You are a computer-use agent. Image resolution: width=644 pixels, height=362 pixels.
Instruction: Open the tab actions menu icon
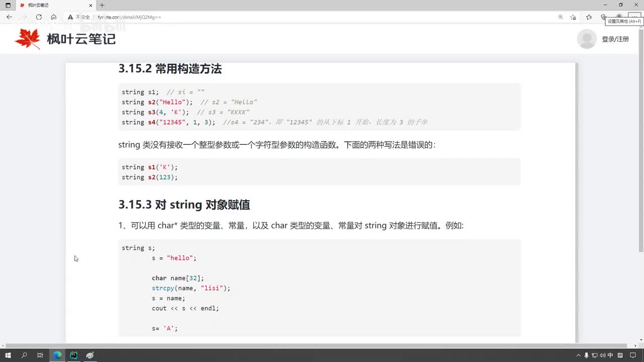pyautogui.click(x=8, y=5)
